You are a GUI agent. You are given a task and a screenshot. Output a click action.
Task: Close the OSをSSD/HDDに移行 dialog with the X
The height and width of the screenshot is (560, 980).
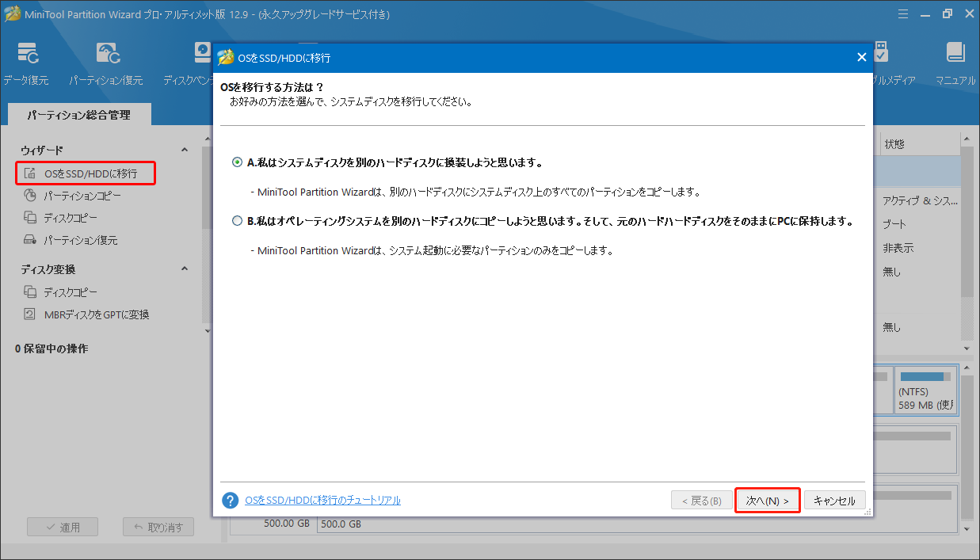coord(861,57)
